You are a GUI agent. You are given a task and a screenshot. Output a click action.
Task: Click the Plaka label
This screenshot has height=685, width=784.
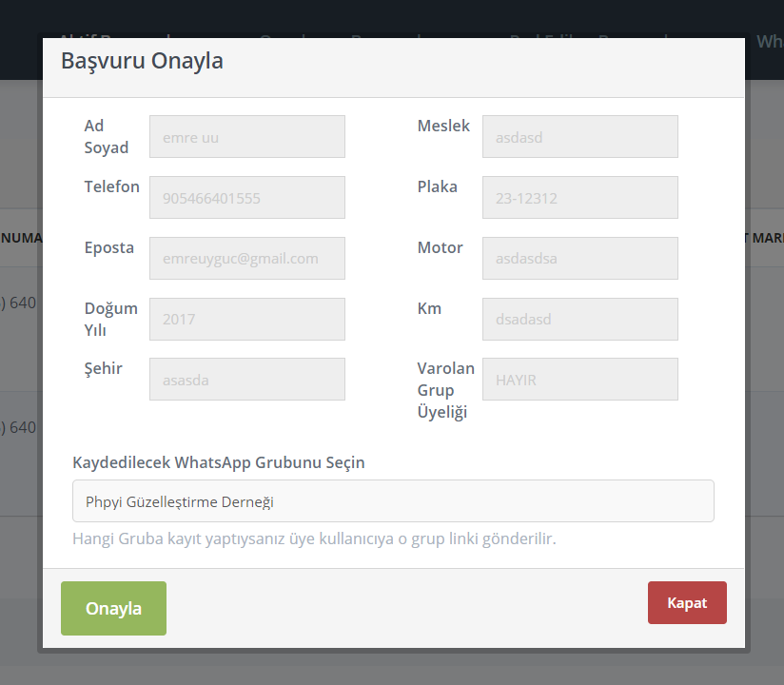pos(437,186)
